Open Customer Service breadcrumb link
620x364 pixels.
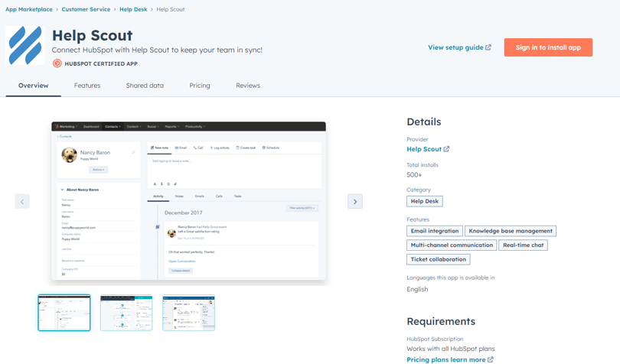point(86,9)
